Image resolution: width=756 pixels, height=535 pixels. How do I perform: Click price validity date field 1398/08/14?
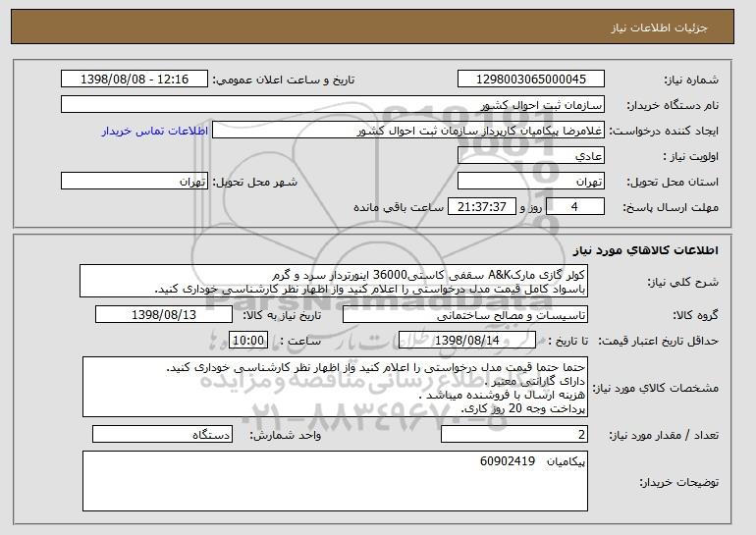(467, 341)
